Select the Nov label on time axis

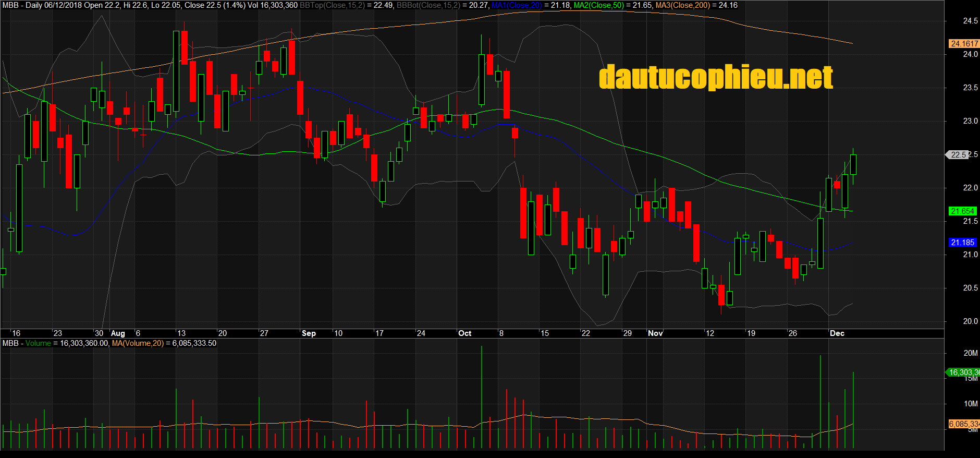pyautogui.click(x=655, y=333)
